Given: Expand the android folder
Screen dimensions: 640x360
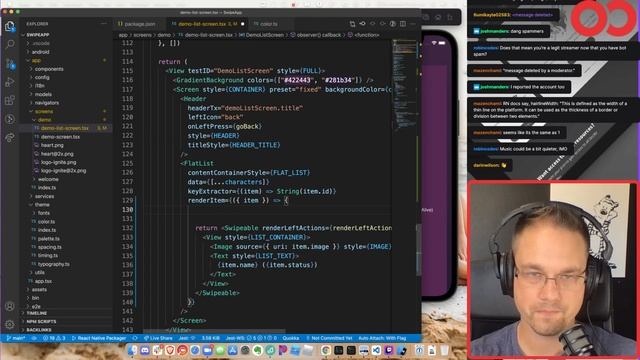Looking at the screenshot, I should (x=40, y=52).
